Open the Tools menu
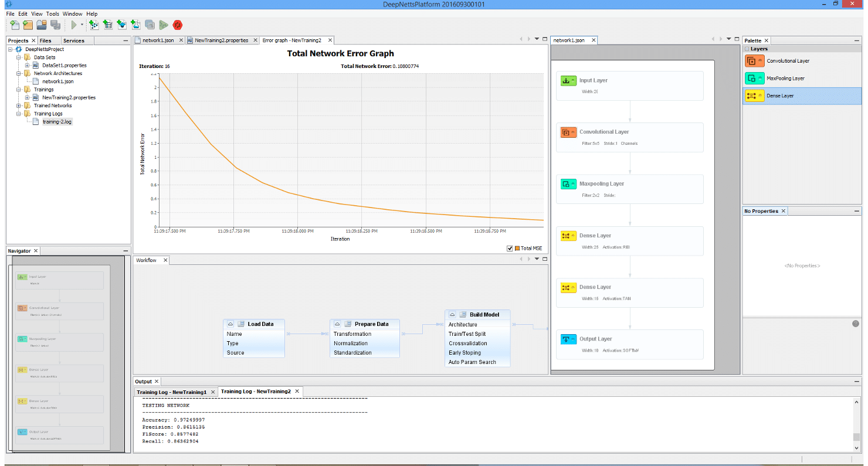Screen dimensions: 868x466 [53, 13]
